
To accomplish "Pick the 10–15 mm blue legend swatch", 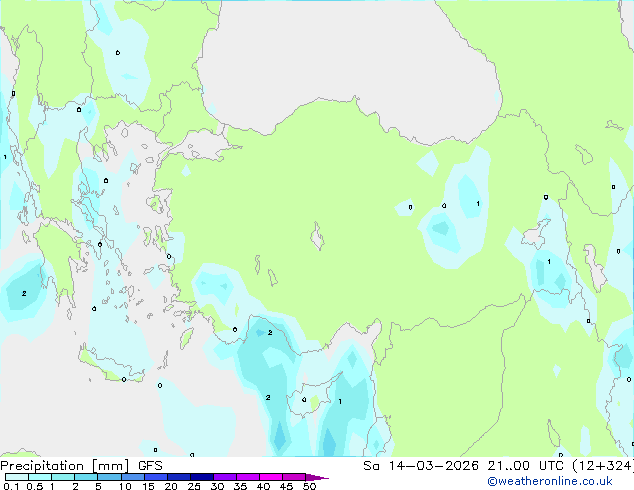I will point(132,477).
